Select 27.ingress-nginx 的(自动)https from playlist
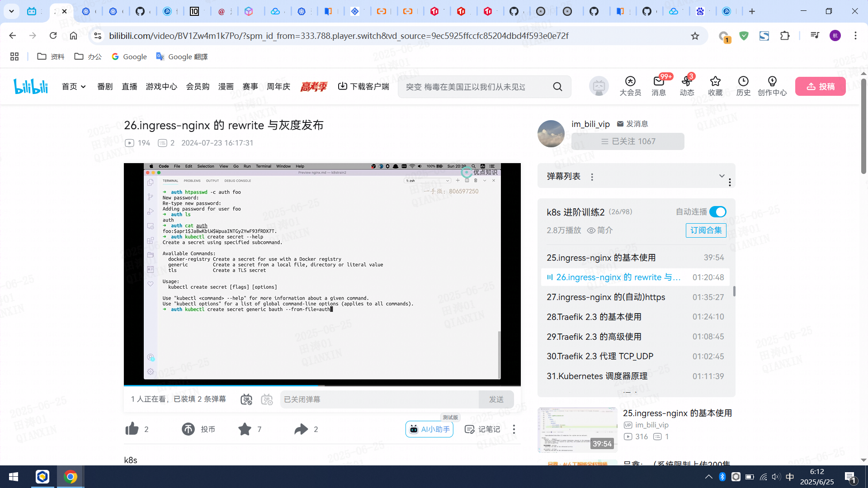The height and width of the screenshot is (488, 868). 606,297
